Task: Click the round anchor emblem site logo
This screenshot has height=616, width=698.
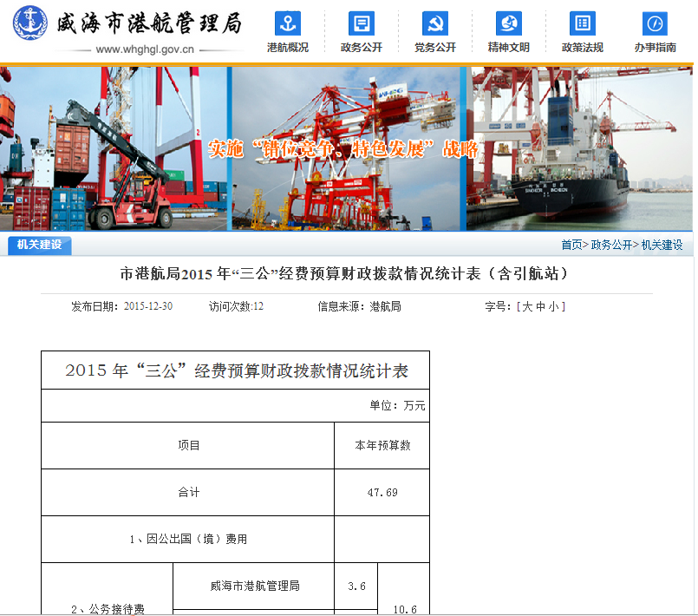Action: click(30, 23)
